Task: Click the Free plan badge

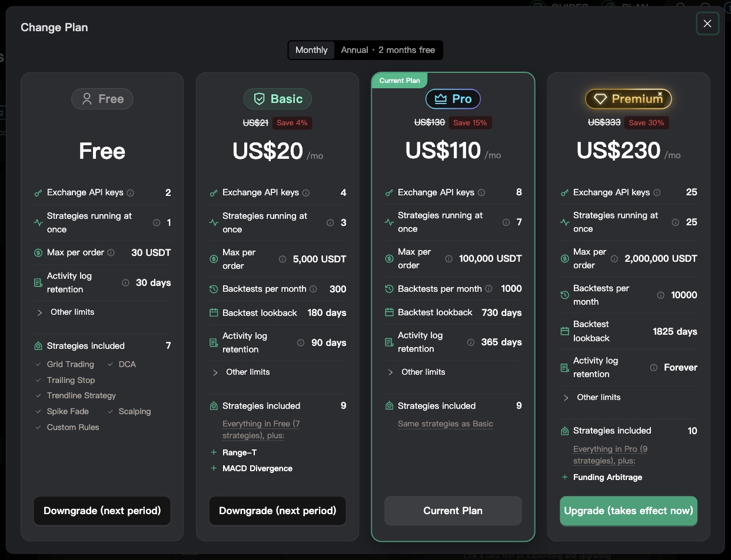Action: click(x=102, y=99)
